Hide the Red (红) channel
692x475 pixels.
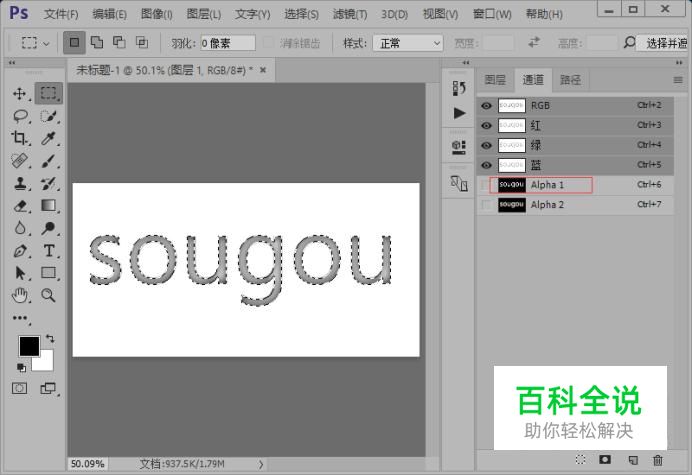[x=486, y=126]
